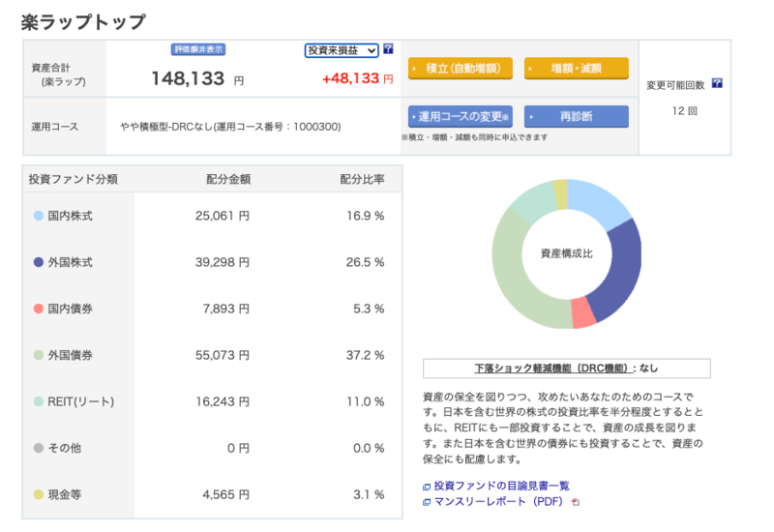This screenshot has width=774, height=532.
Task: Click the REIT(リート) row label
Action: (x=81, y=401)
